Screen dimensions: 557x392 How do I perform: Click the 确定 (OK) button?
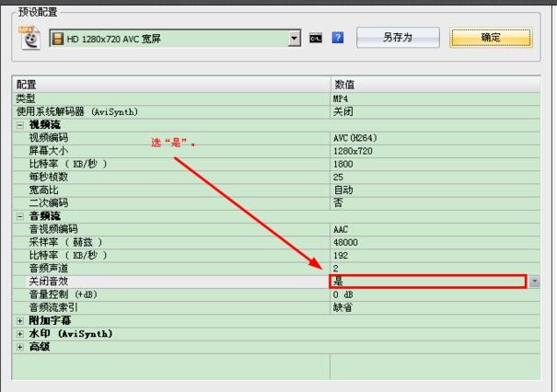tap(491, 38)
